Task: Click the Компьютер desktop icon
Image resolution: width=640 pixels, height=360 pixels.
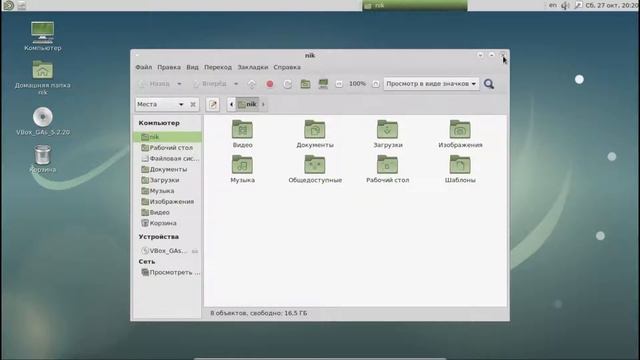Action: pyautogui.click(x=42, y=36)
